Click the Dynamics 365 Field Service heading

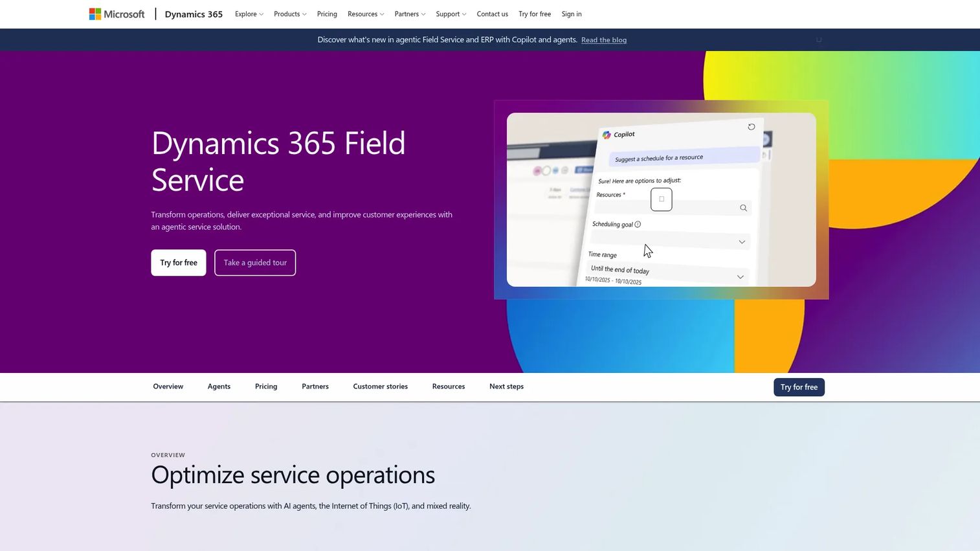[278, 161]
